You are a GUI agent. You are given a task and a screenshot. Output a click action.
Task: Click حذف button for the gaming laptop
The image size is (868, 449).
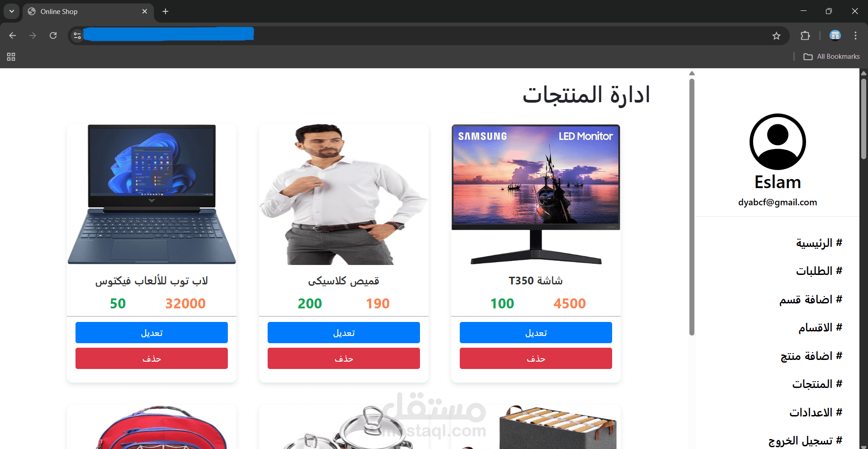pyautogui.click(x=151, y=358)
